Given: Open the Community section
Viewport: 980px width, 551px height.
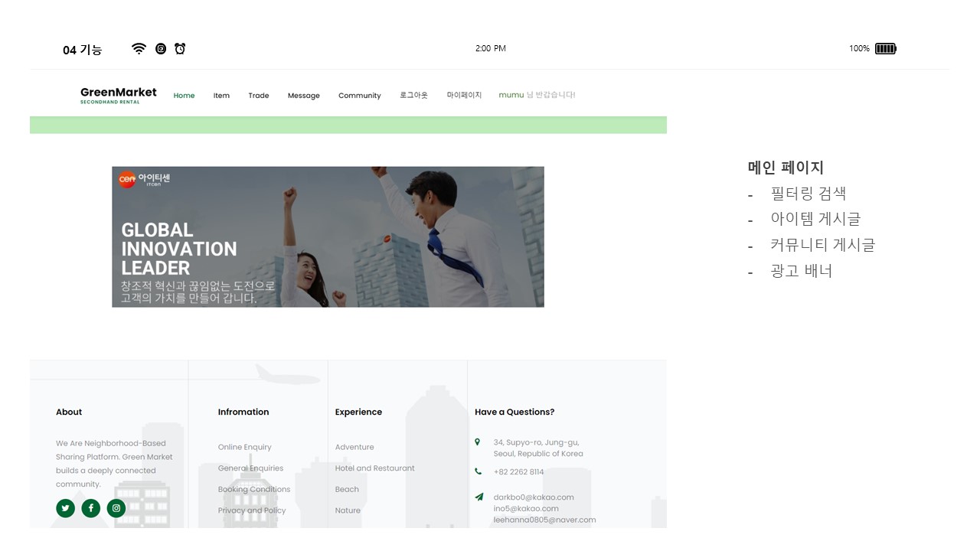Looking at the screenshot, I should click(359, 96).
